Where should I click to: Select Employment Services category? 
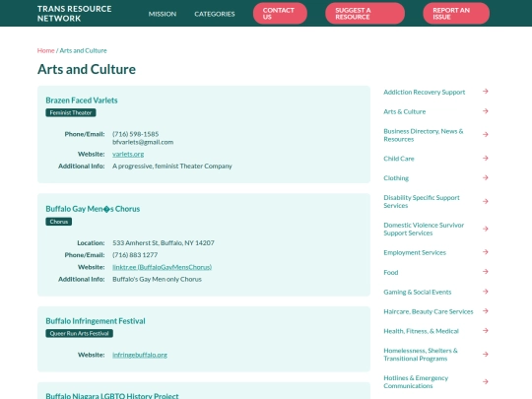pyautogui.click(x=415, y=252)
